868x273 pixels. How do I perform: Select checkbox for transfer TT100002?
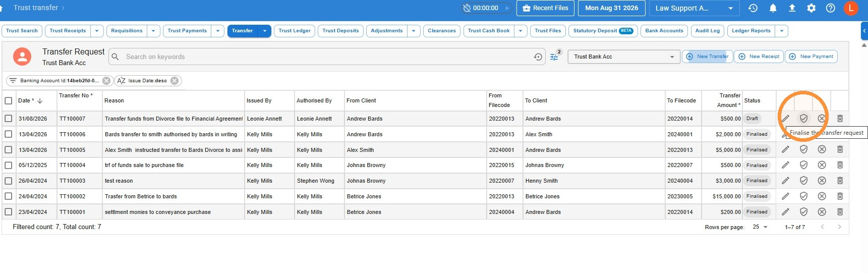pos(9,196)
